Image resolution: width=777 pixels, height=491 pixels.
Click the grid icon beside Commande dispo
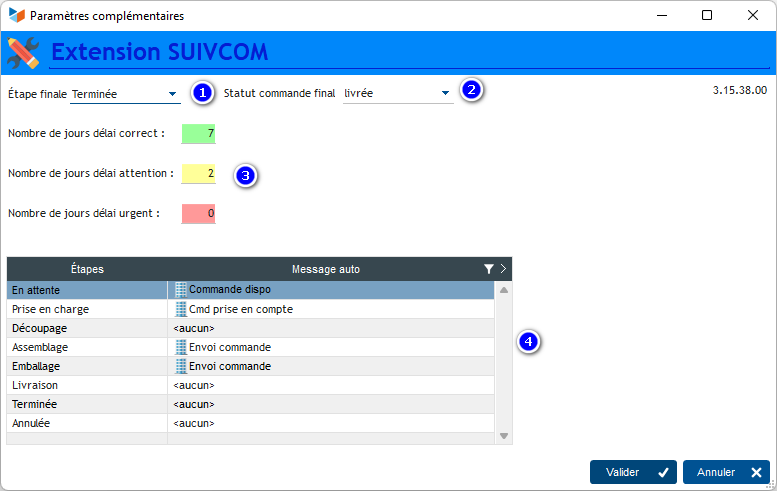[180, 290]
